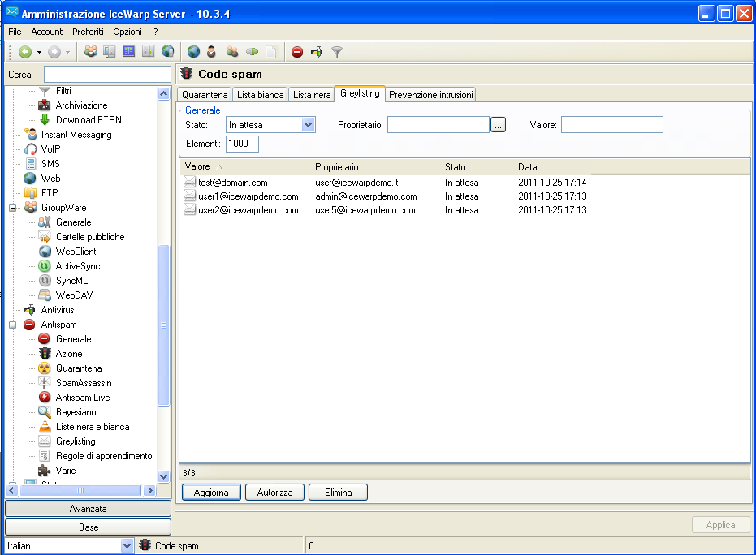Click the Elimina button

click(338, 493)
